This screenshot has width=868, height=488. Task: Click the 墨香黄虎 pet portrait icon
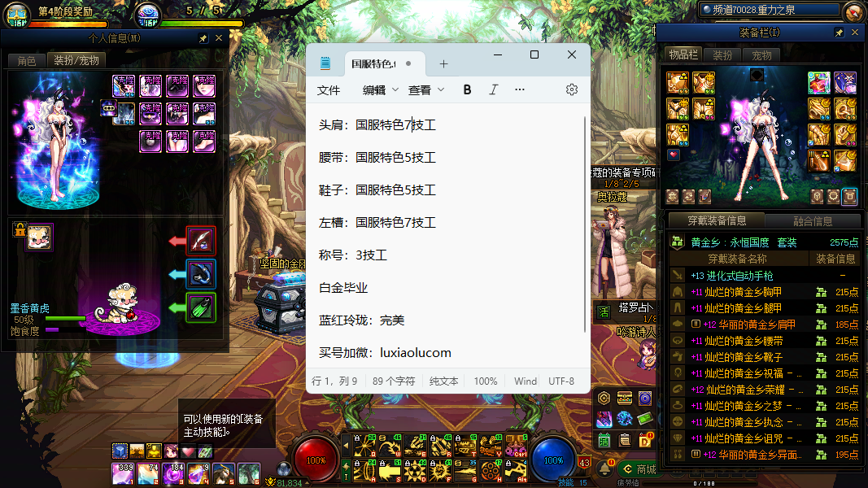(38, 237)
